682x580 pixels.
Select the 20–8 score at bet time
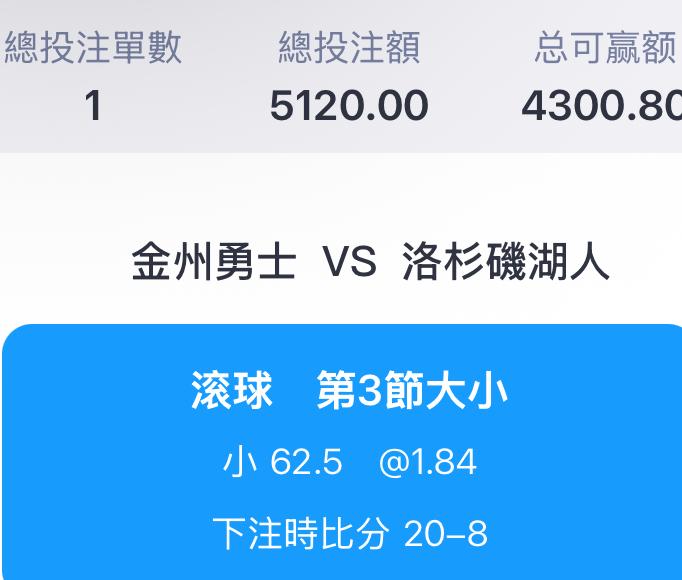[x=446, y=533]
